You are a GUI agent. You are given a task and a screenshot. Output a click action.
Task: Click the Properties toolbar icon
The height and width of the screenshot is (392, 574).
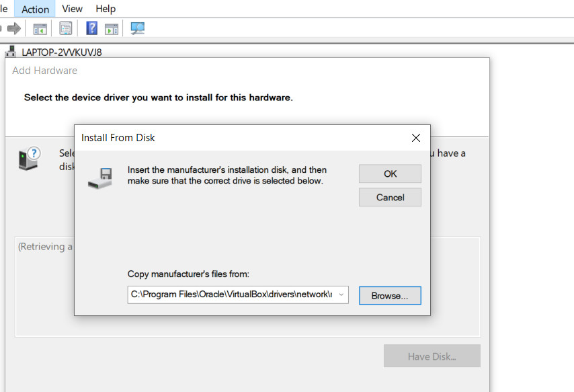pyautogui.click(x=65, y=28)
